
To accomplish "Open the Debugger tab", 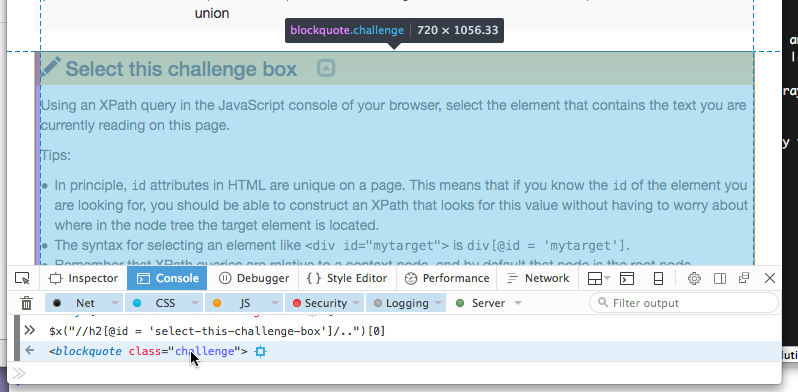I will (254, 278).
